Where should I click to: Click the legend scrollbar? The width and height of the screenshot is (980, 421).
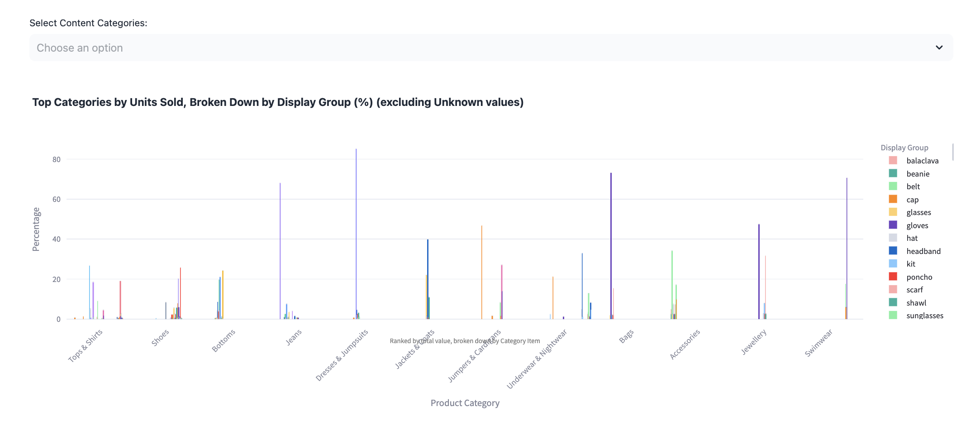[x=953, y=152]
